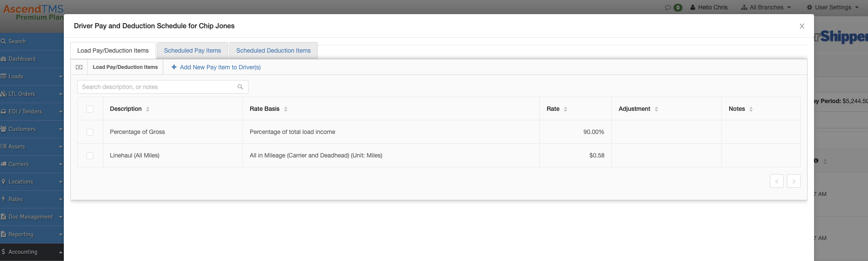Viewport: 868px width, 261px height.
Task: Click the money bill icon in panel header
Action: pos(79,67)
